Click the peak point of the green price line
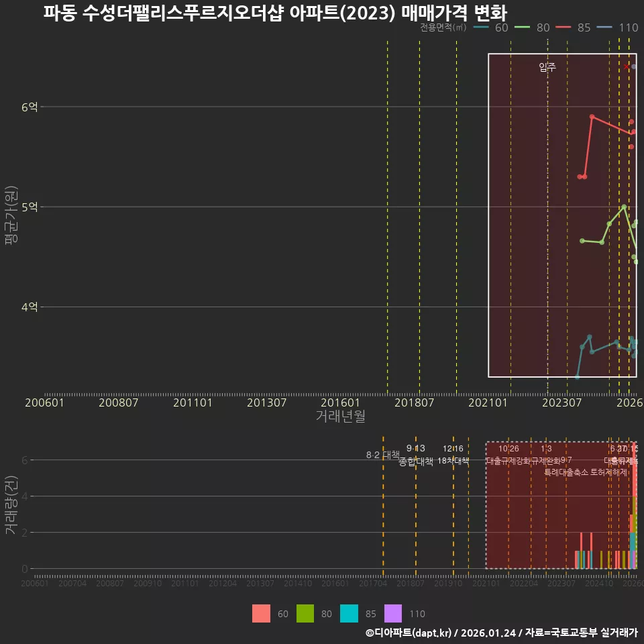The width and height of the screenshot is (644, 644). pyautogui.click(x=624, y=207)
